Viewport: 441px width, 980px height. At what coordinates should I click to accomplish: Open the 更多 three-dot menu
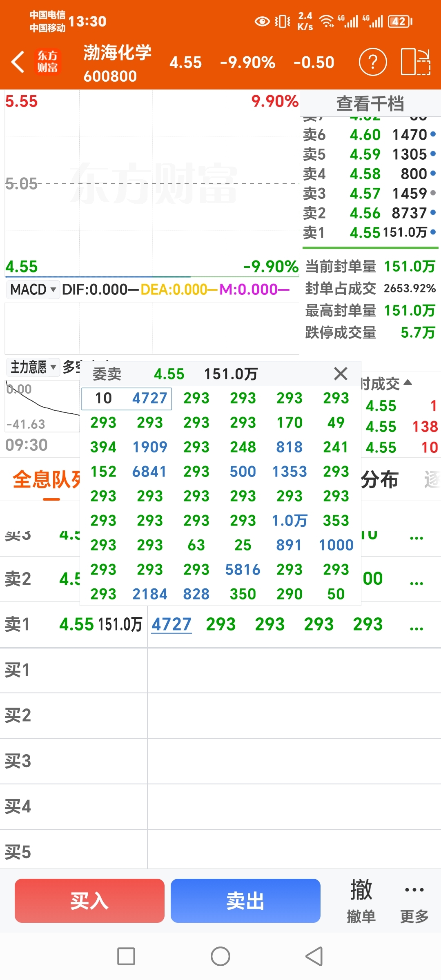(414, 901)
